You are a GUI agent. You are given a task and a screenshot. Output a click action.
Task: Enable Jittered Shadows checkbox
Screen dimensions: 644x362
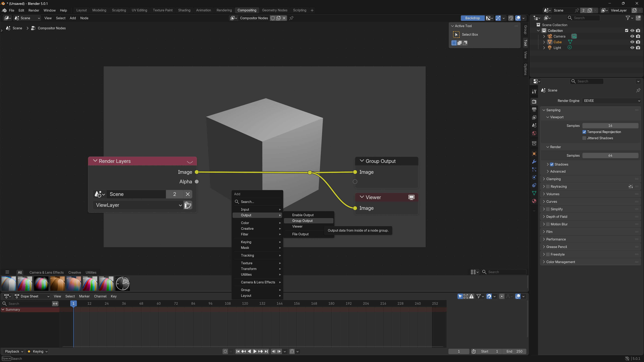584,138
